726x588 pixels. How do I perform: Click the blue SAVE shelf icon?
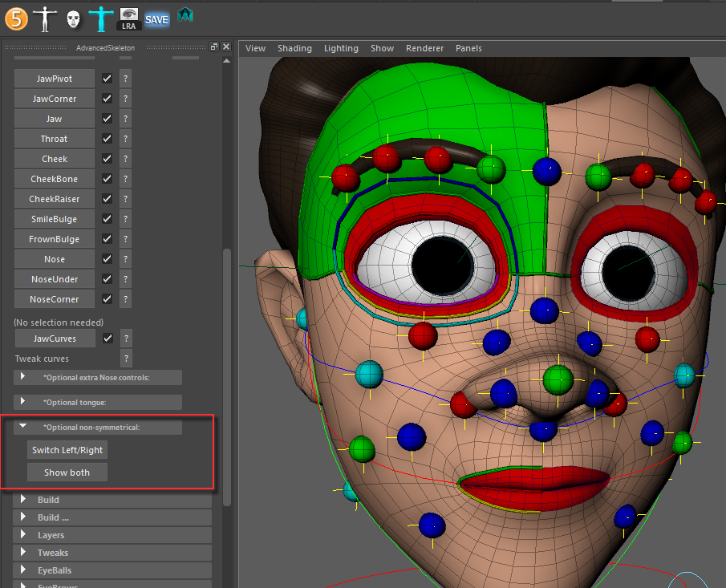[157, 18]
